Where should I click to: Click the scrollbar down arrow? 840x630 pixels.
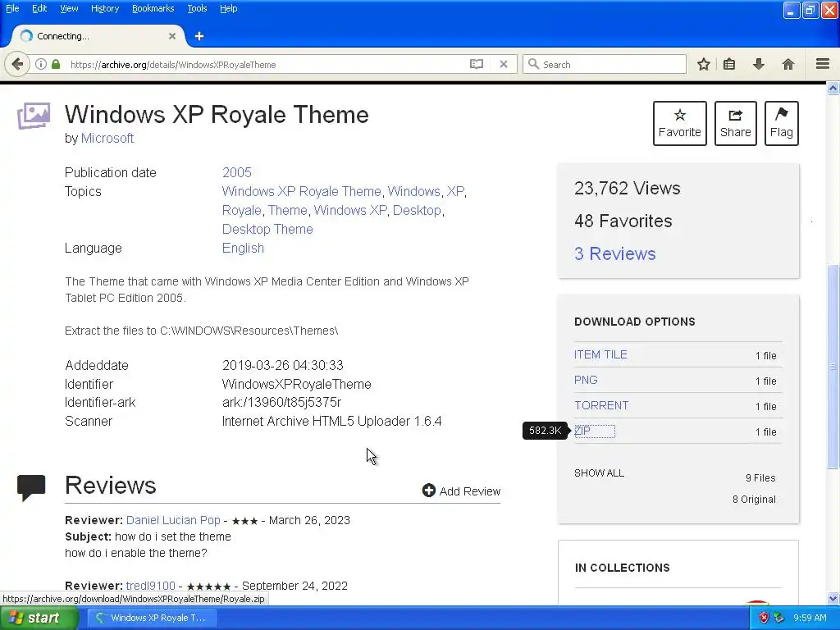(833, 598)
